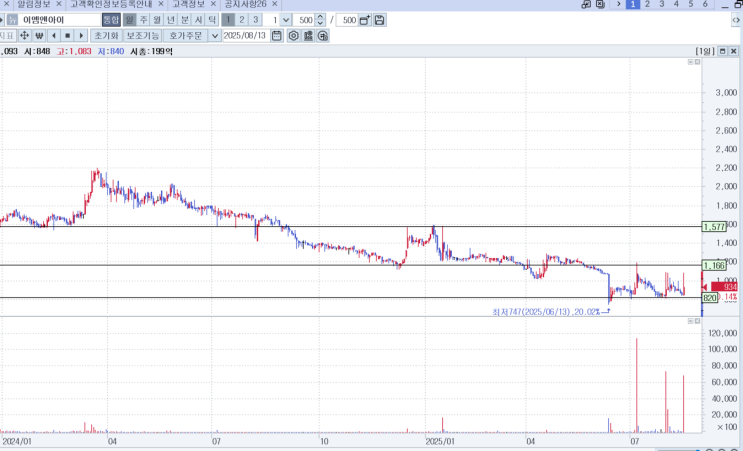Click the date field 2025/08/13

click(245, 36)
